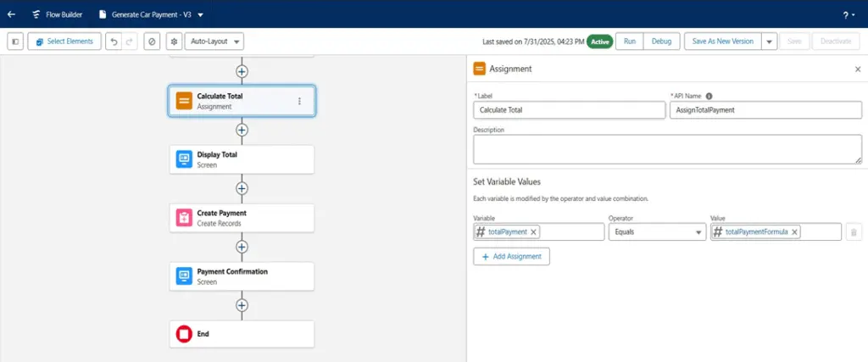Open the Generate Car Payment version dropdown
This screenshot has height=362, width=868.
(x=200, y=15)
